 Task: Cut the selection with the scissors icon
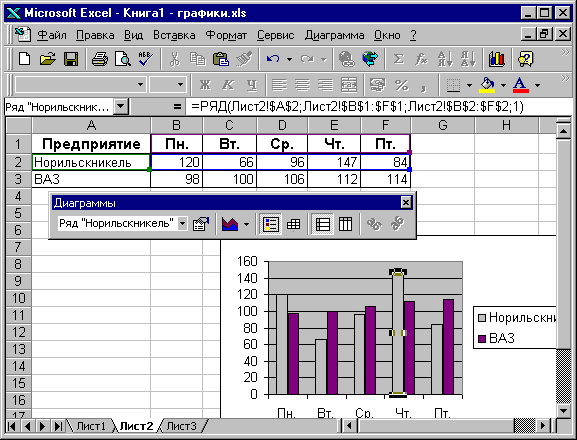pos(175,59)
